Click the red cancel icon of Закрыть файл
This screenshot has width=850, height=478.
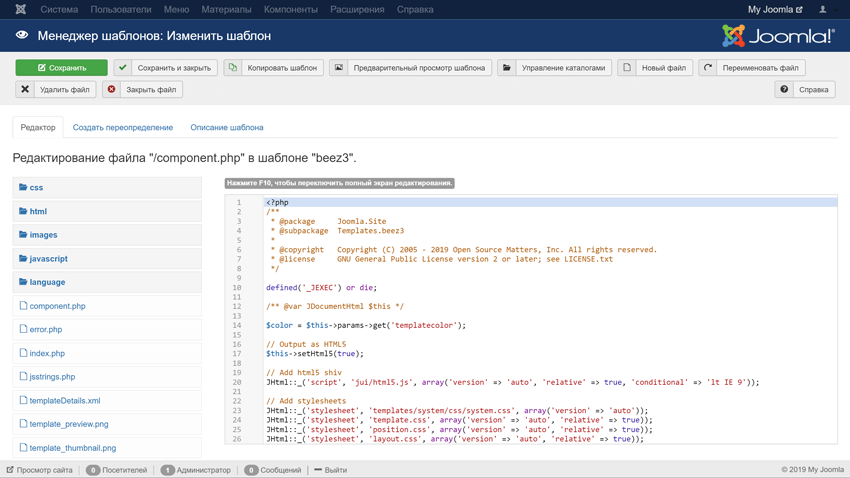(x=111, y=89)
